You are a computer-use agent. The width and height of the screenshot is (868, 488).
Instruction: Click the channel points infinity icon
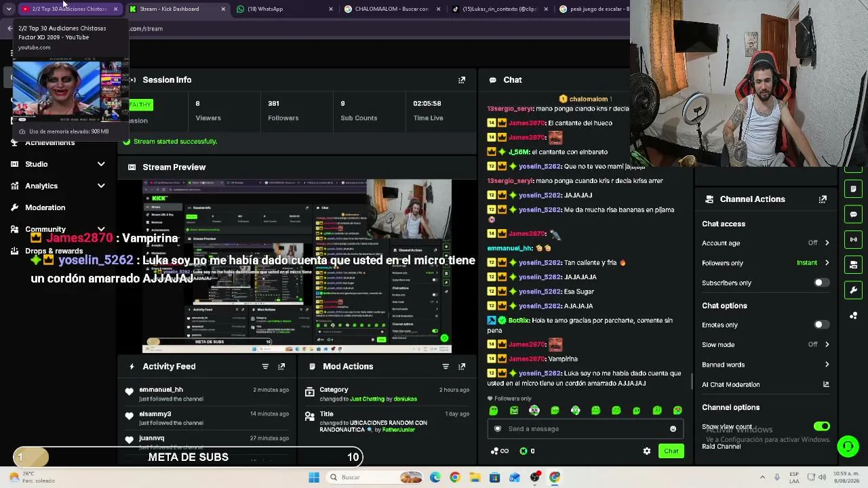coord(500,451)
